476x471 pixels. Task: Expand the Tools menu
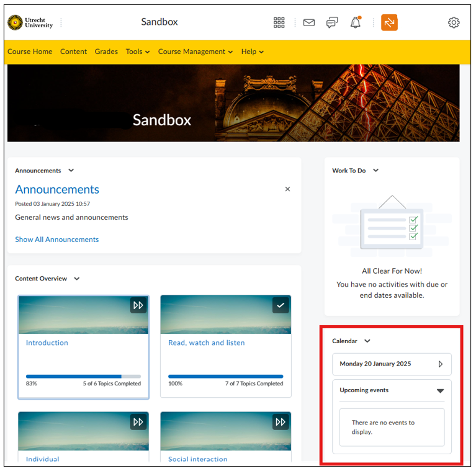138,52
